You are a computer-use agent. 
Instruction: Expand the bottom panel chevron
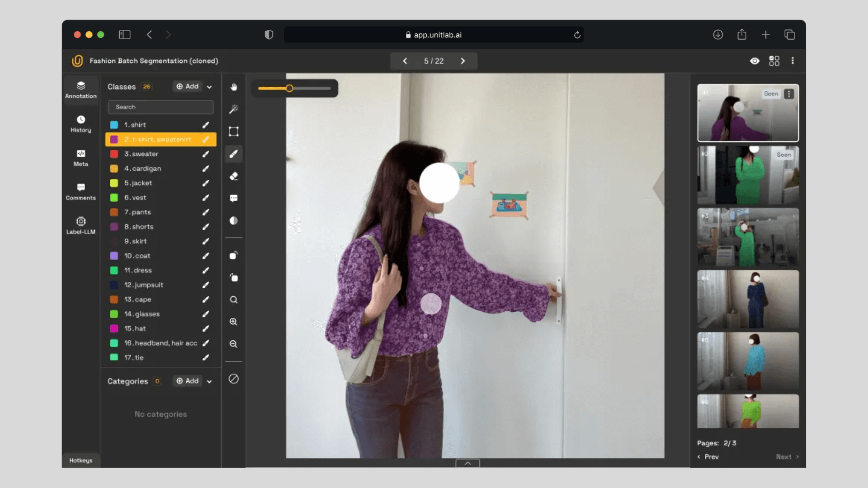468,463
